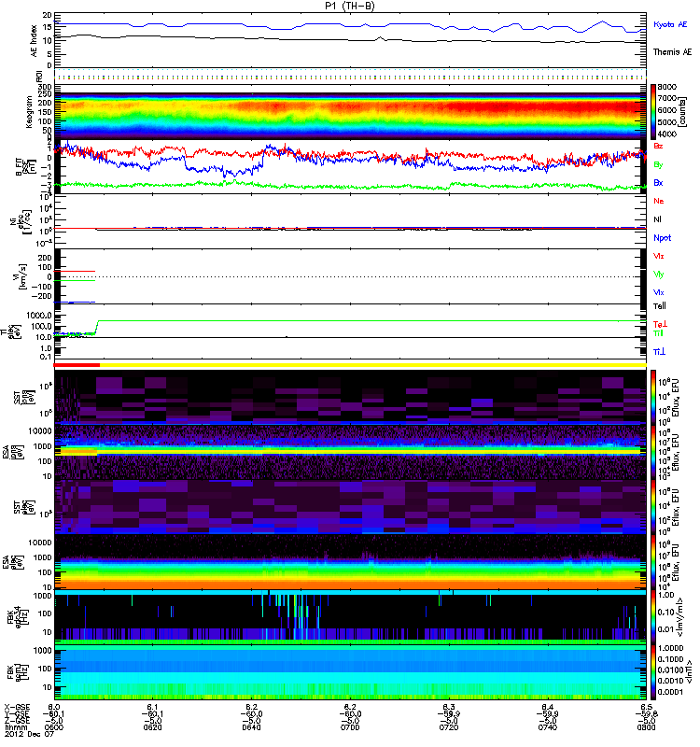Click the blue "Bx" legend label

tap(658, 182)
